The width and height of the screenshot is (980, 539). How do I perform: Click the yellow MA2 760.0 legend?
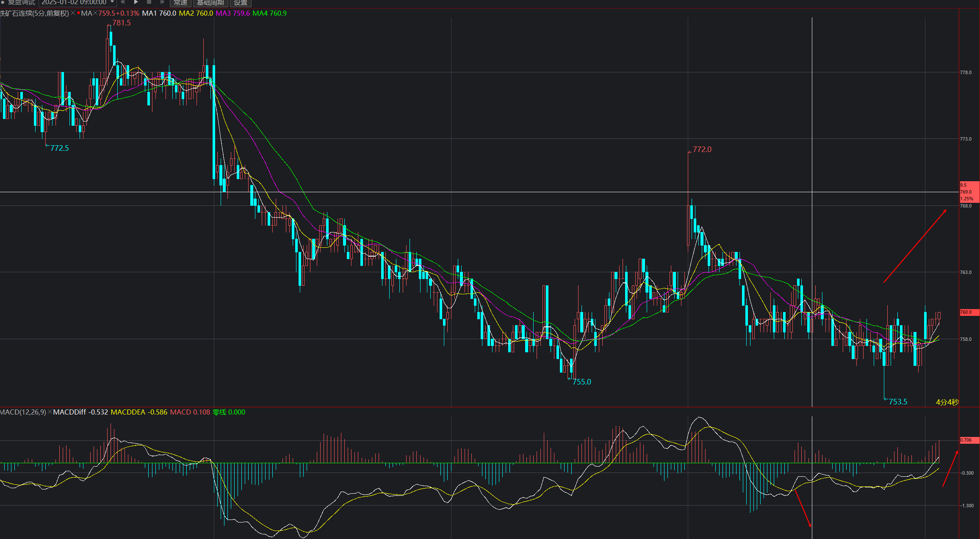pyautogui.click(x=196, y=13)
